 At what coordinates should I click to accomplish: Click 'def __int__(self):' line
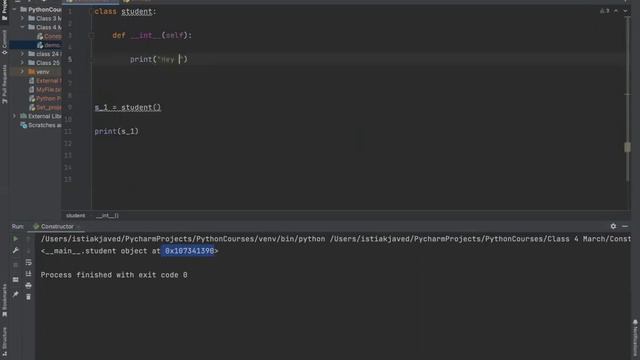pos(152,36)
